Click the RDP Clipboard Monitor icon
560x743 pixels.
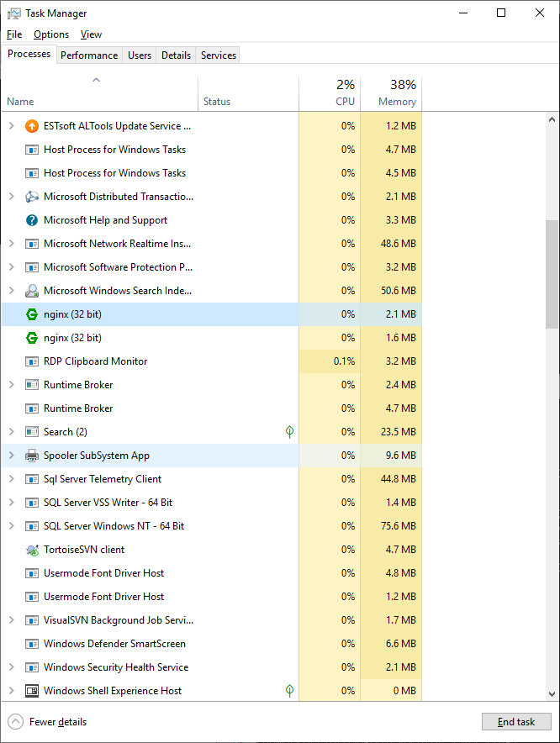[32, 361]
